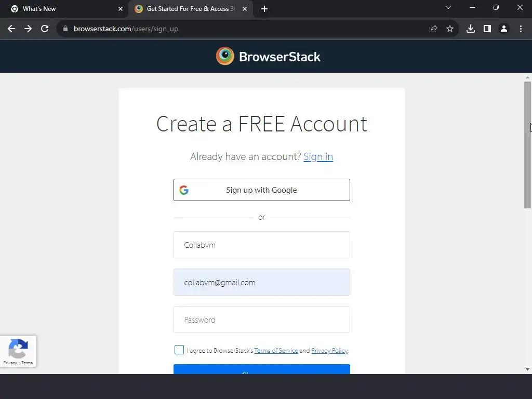Viewport: 532px width, 399px height.
Task: Click the page vertical scrollbar thumb
Action: coord(527,145)
